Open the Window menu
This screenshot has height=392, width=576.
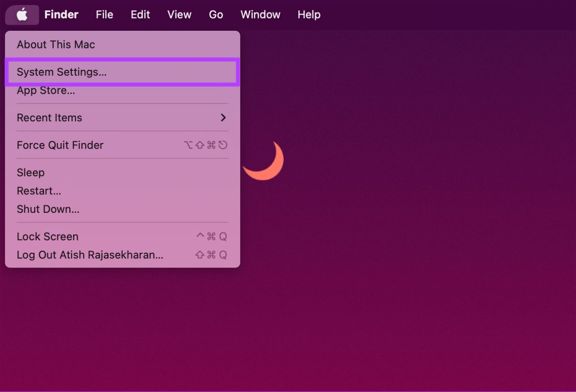point(260,15)
